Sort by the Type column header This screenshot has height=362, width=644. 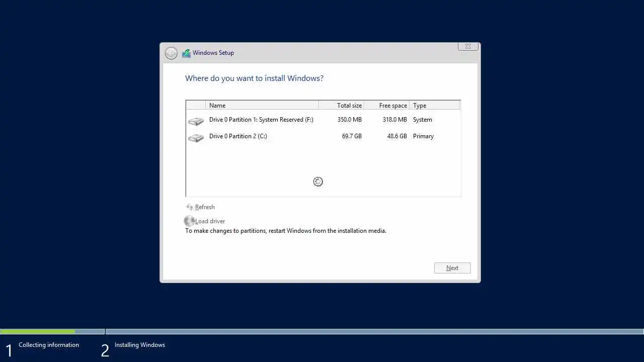435,105
